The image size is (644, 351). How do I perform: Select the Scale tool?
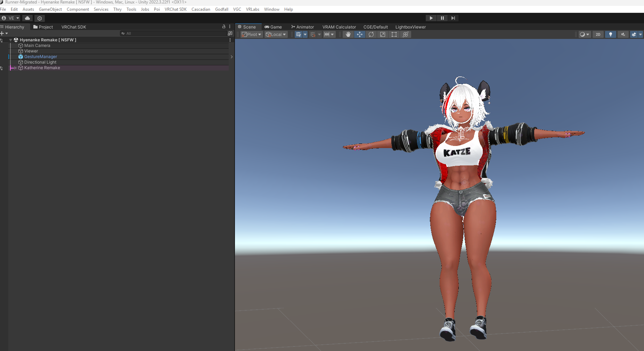(382, 34)
